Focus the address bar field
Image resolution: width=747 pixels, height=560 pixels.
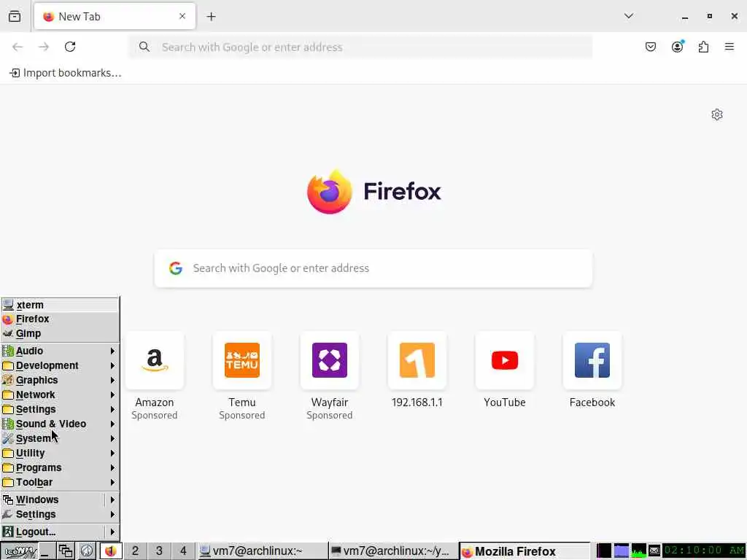360,47
